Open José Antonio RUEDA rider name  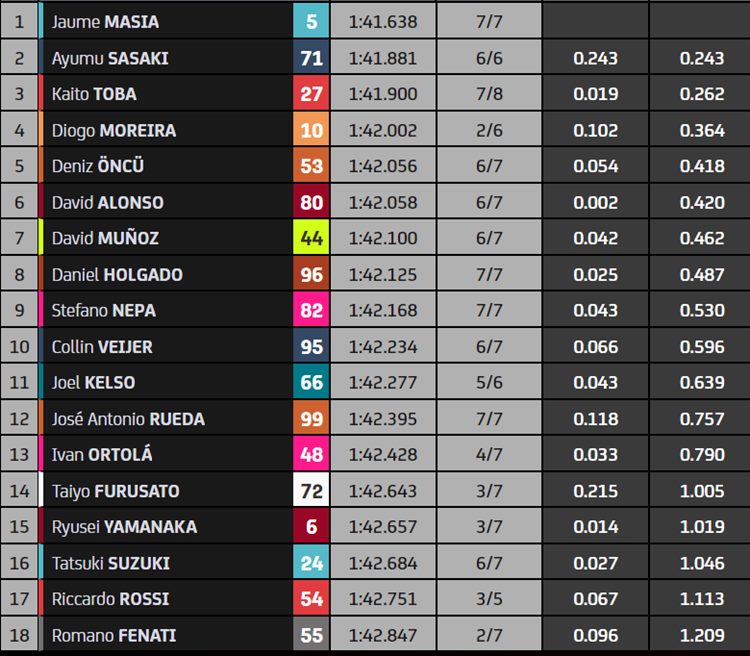[128, 419]
